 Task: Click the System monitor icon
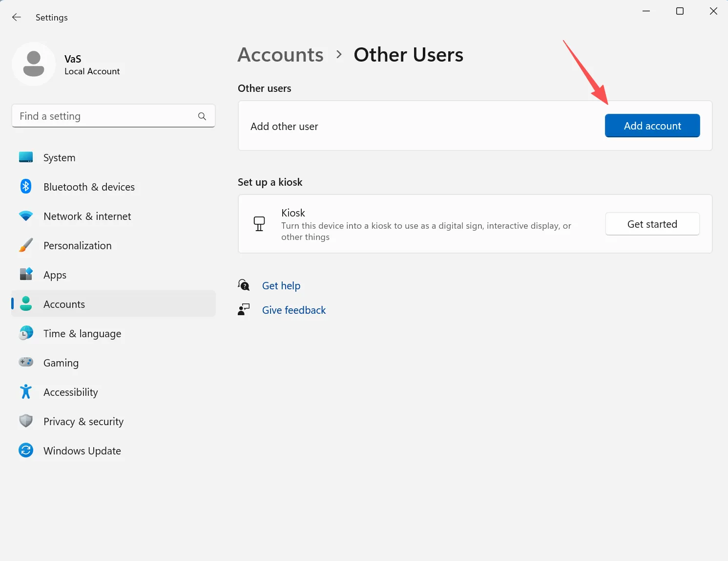pyautogui.click(x=26, y=157)
